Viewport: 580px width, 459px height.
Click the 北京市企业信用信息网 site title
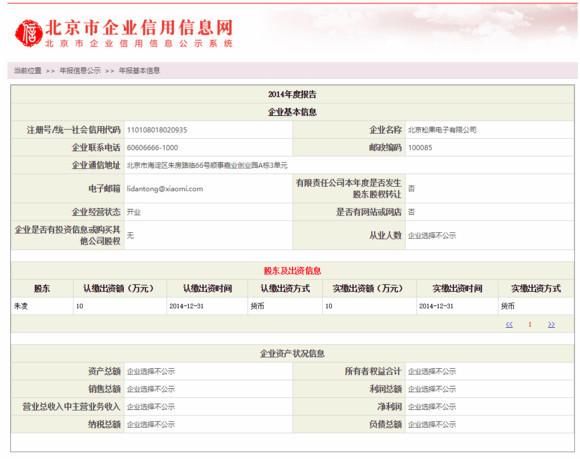(139, 27)
